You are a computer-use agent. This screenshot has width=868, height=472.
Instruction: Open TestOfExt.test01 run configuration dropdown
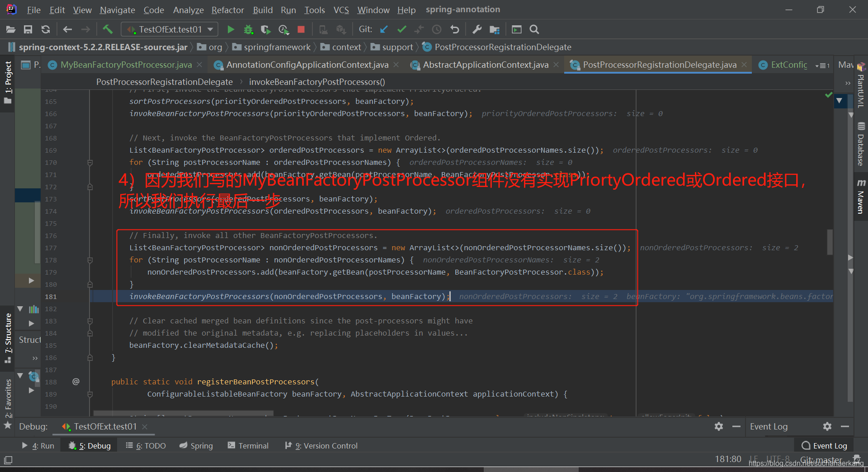coord(170,29)
